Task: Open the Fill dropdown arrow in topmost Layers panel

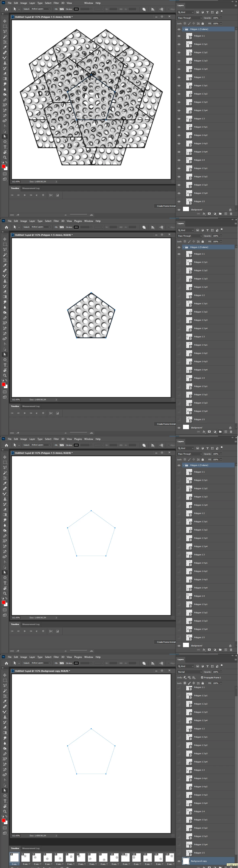Action: point(221,24)
